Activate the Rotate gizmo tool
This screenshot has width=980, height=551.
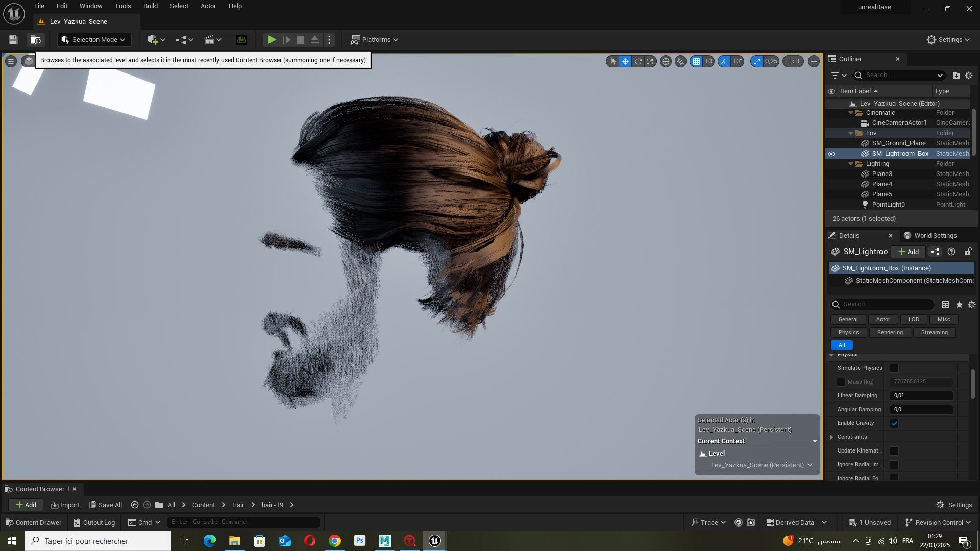[638, 61]
